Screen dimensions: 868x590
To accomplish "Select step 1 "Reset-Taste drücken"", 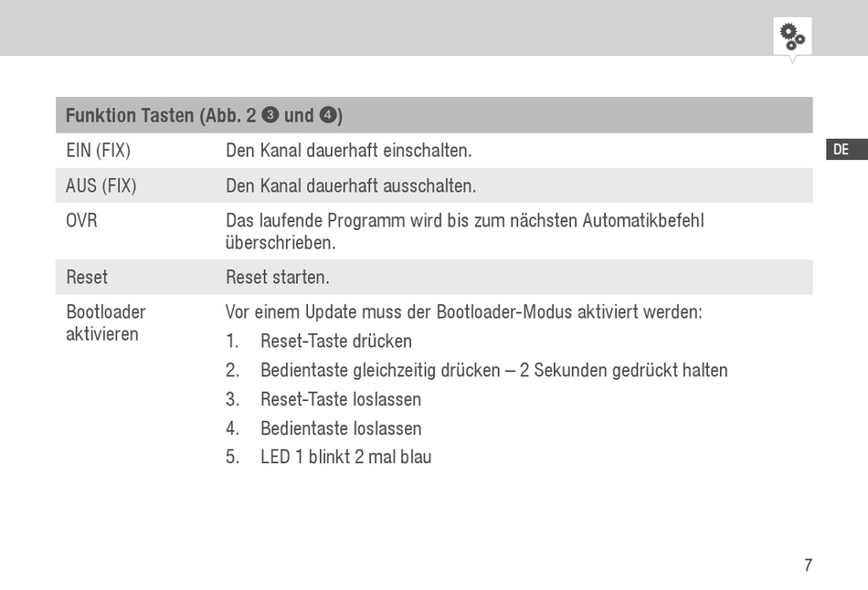I will tap(335, 341).
